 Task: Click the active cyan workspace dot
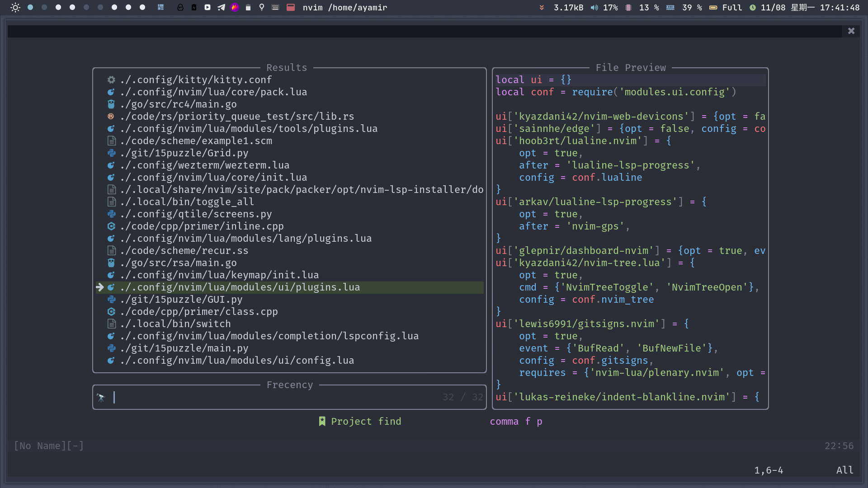tap(30, 7)
